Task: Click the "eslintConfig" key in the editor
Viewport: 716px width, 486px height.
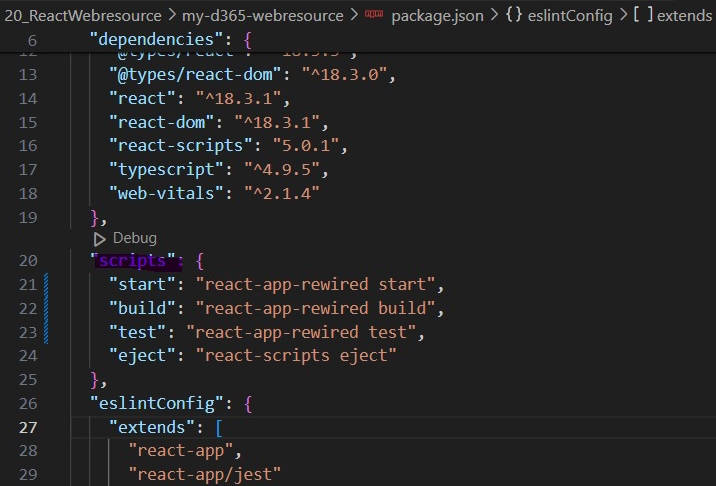Action: click(155, 403)
